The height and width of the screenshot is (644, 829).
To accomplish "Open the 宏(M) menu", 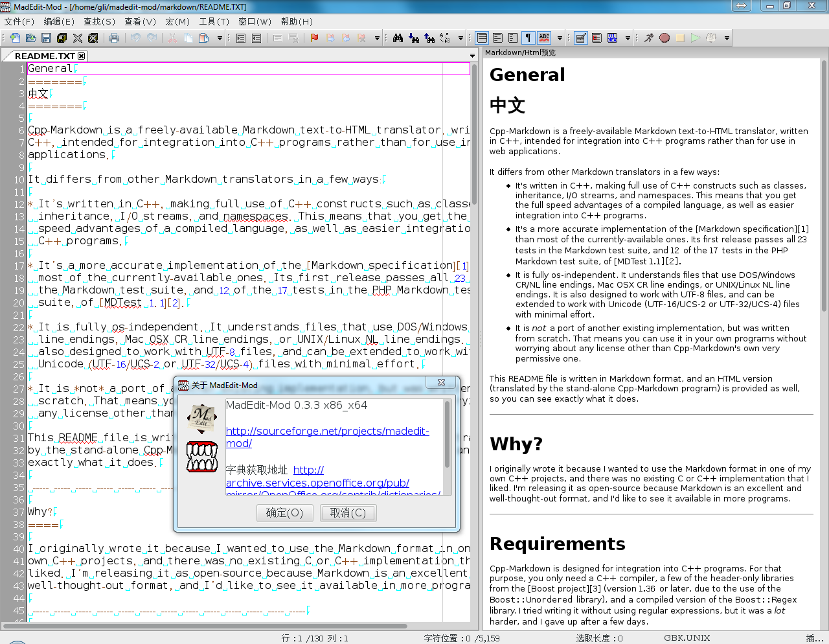I will pos(177,21).
